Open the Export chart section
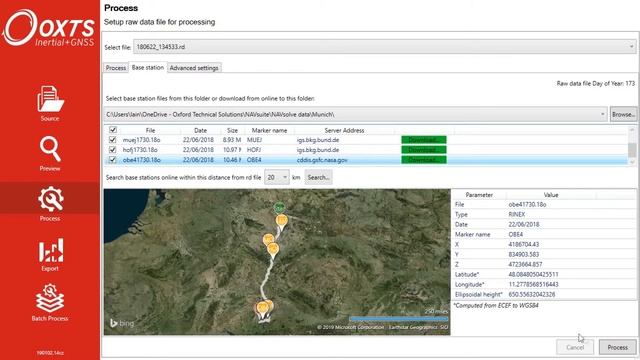The image size is (640, 360). pyautogui.click(x=51, y=254)
